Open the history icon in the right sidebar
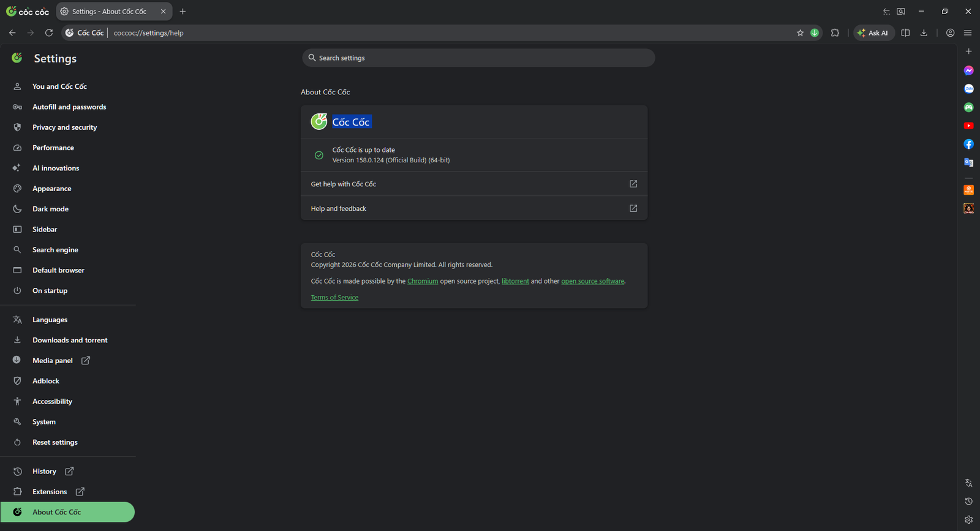 968,502
